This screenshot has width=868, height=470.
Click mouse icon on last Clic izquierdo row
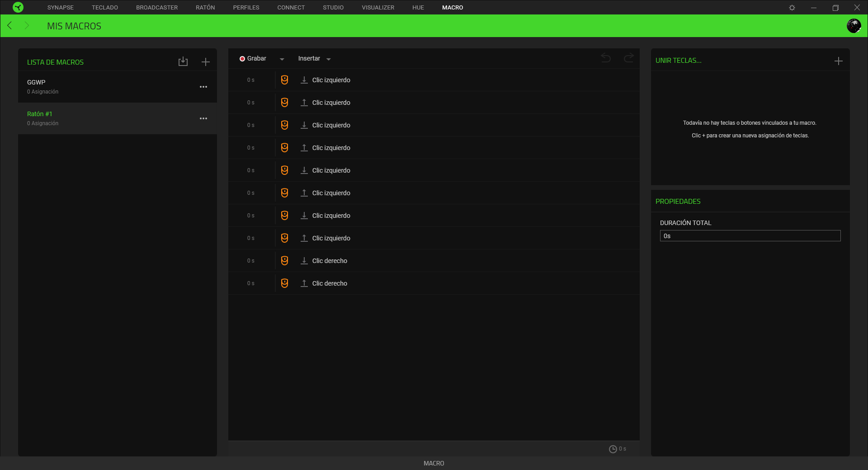point(284,238)
